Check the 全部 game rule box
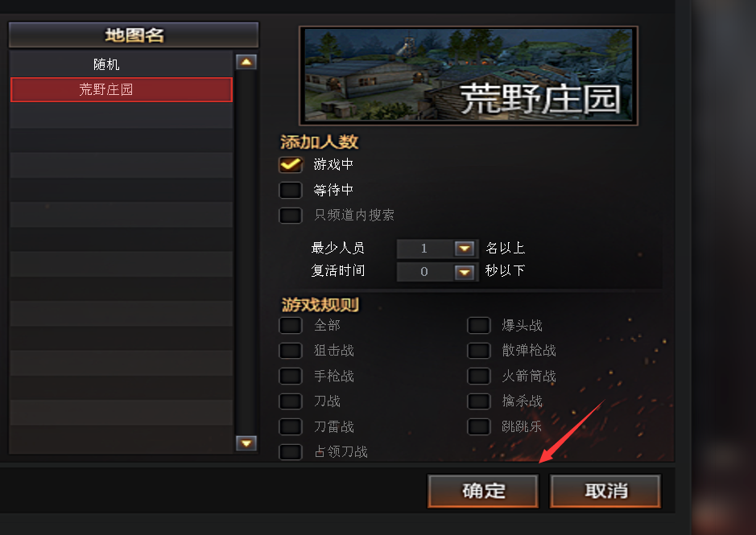 (291, 325)
